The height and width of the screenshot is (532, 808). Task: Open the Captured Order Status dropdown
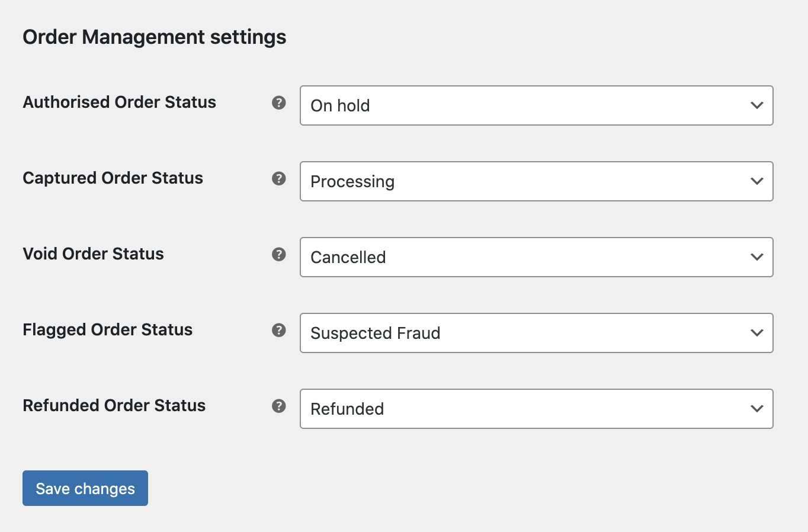[536, 181]
